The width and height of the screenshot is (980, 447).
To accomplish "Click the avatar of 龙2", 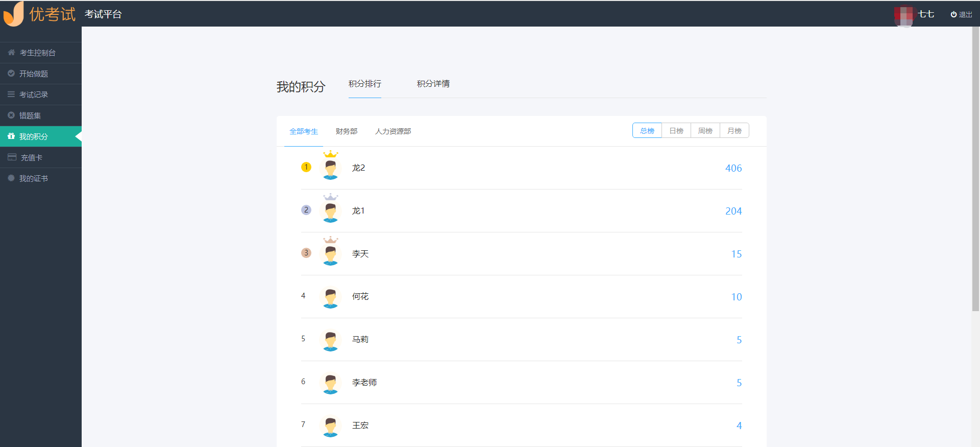I will pyautogui.click(x=331, y=169).
